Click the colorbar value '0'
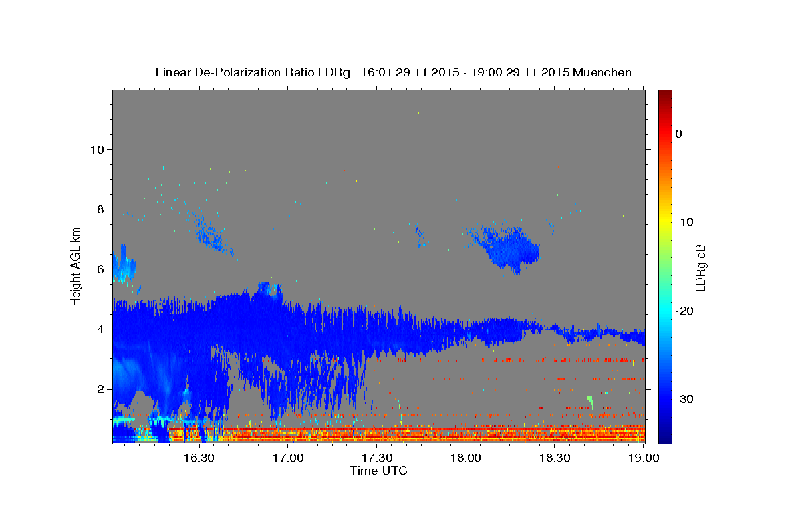The image size is (798, 532). coord(679,134)
